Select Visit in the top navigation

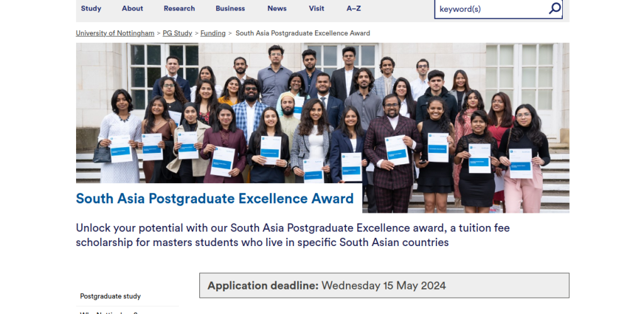pos(316,9)
